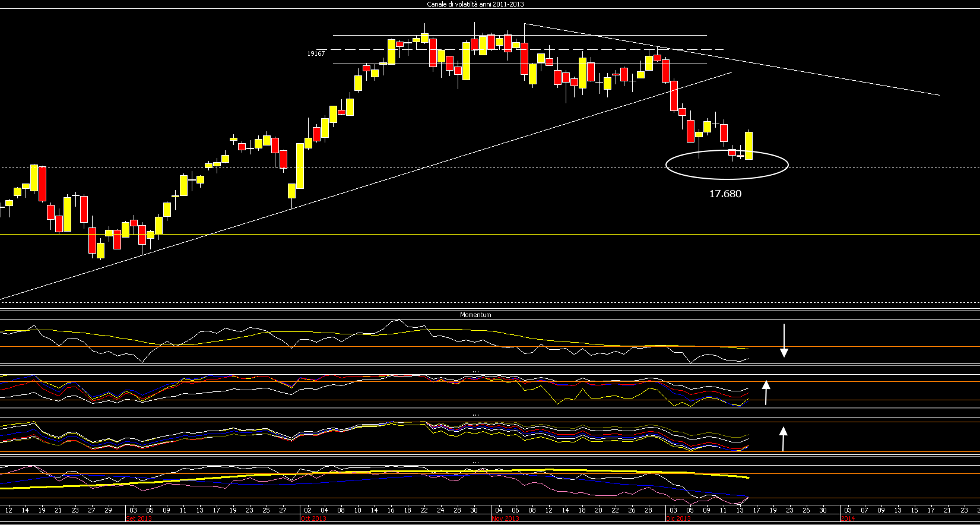
Task: Click the 06 date tick in Nov 2013
Action: click(515, 510)
